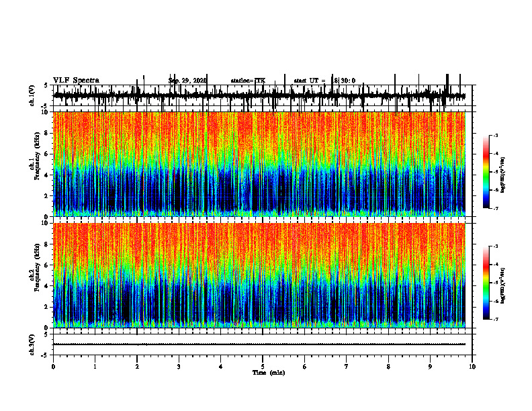
Task: Click the "4" tick label on time axis
Action: (x=221, y=367)
